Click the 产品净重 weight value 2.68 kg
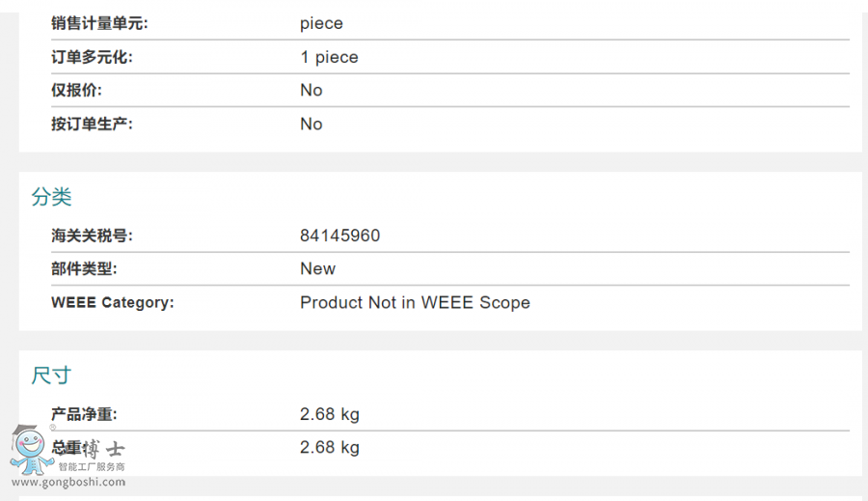Viewport: 868px width, 501px height. click(x=329, y=414)
